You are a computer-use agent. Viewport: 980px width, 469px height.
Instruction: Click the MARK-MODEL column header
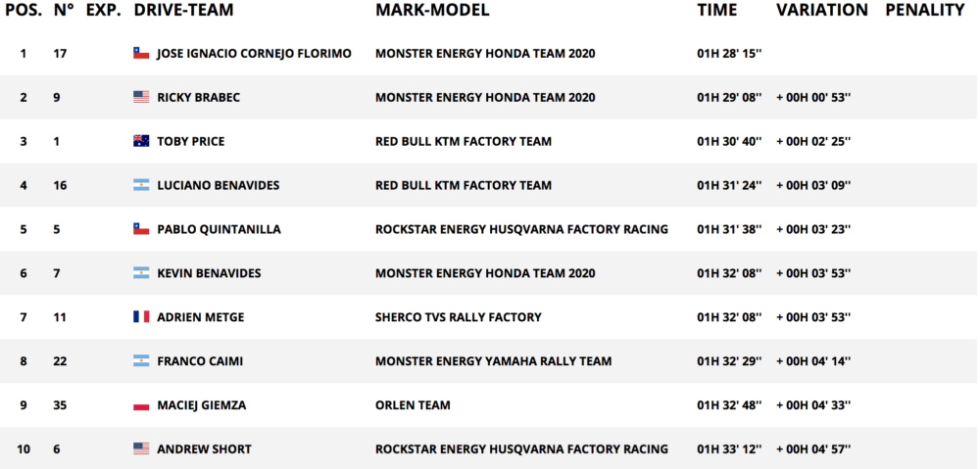(432, 11)
